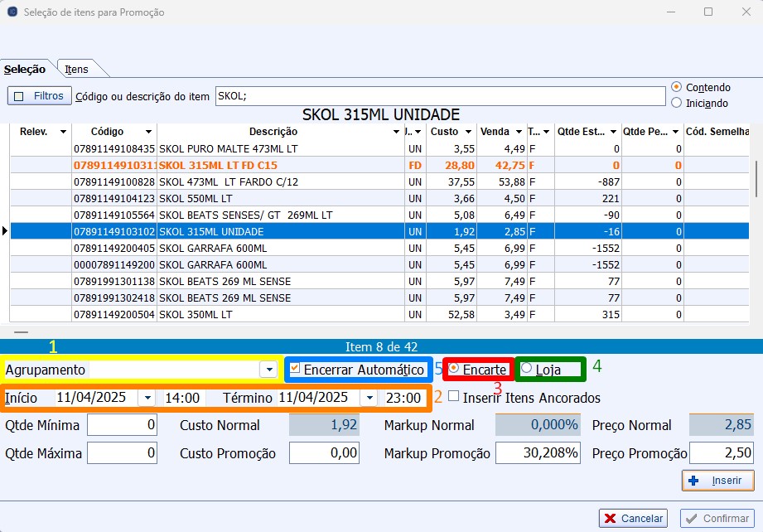Click the Qtde Mínima input field
Image resolution: width=763 pixels, height=532 pixels.
coord(122,425)
